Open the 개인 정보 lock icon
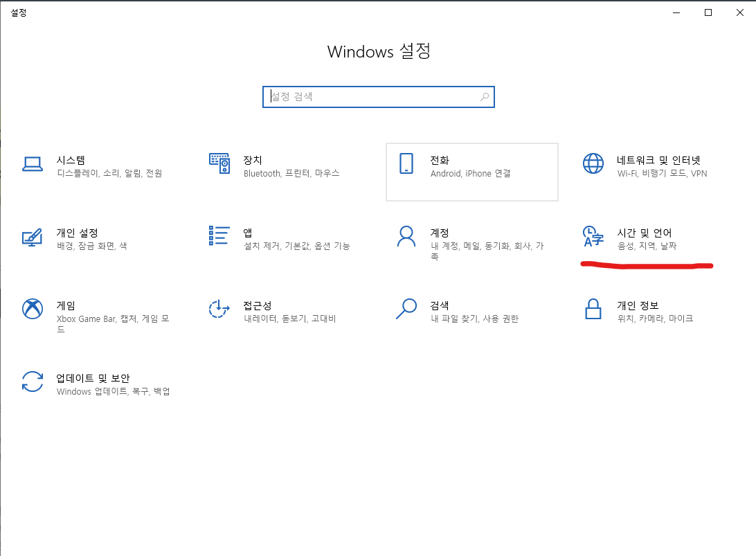 click(x=593, y=309)
